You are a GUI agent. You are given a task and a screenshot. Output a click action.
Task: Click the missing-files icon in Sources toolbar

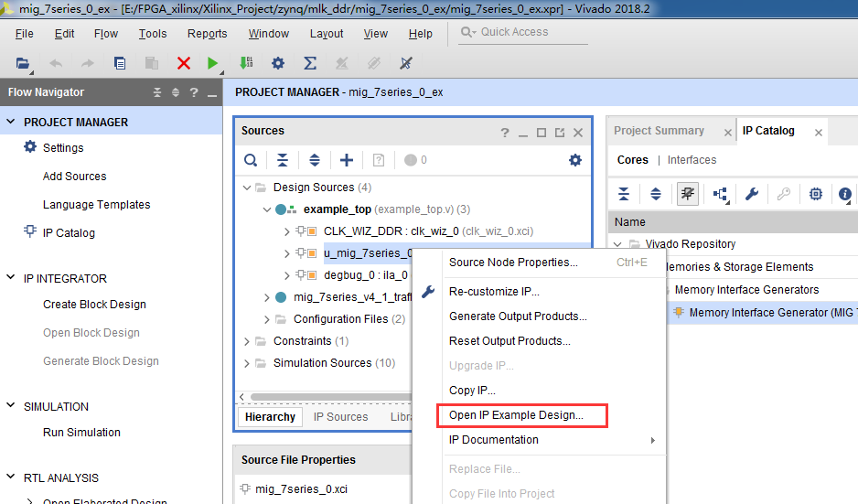[378, 160]
